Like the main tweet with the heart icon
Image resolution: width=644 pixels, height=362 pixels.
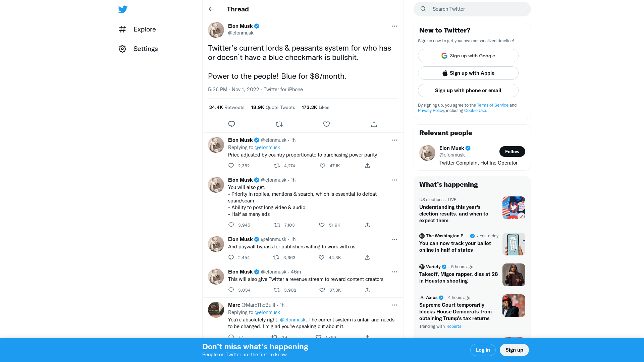click(326, 124)
